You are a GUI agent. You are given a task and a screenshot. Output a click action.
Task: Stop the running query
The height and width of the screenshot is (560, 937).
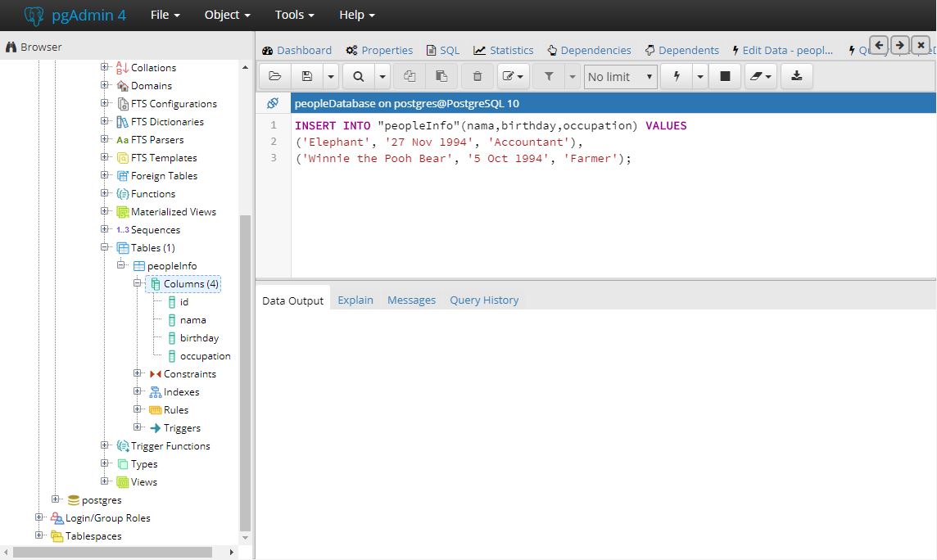click(725, 75)
